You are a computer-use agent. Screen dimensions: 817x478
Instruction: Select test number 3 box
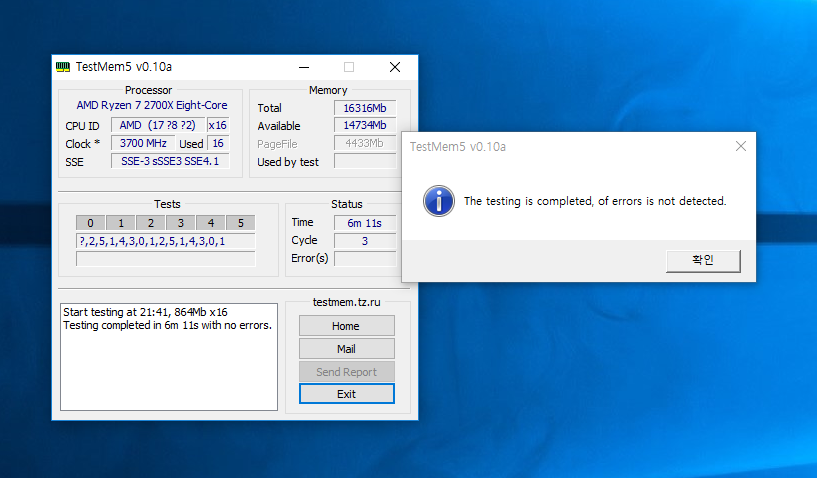click(x=181, y=223)
